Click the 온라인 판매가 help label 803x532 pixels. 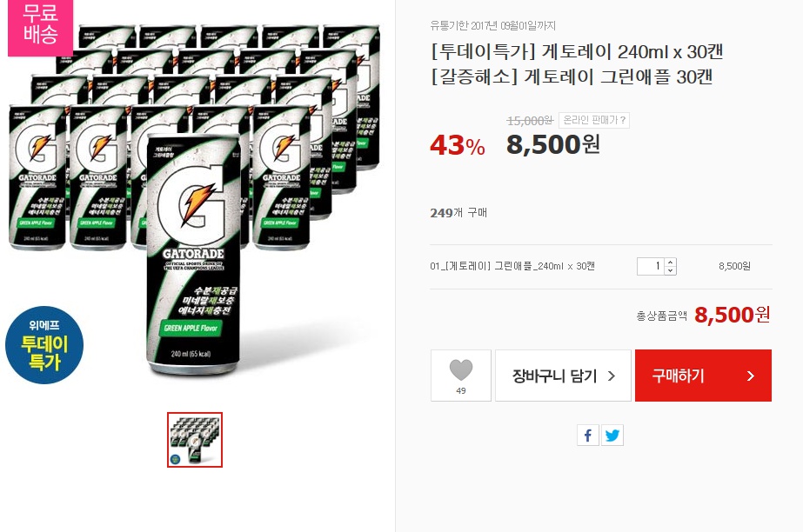click(594, 120)
